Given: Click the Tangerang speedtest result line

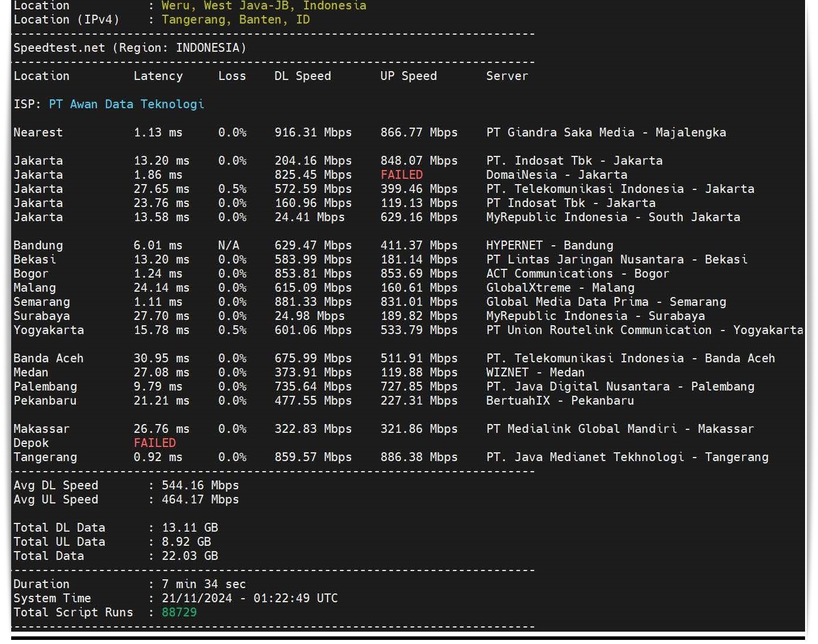Looking at the screenshot, I should pyautogui.click(x=235, y=457).
